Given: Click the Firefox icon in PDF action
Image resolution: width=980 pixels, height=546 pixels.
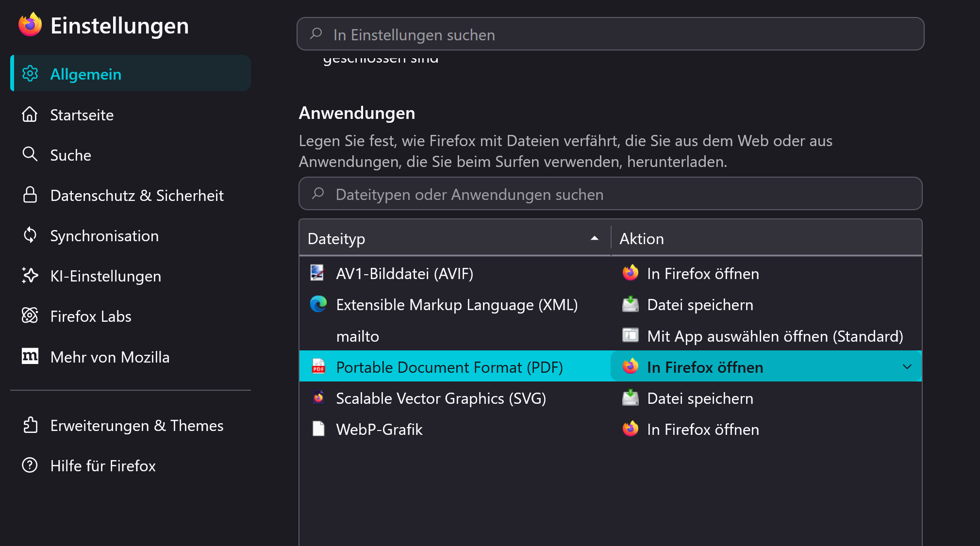Looking at the screenshot, I should (631, 366).
